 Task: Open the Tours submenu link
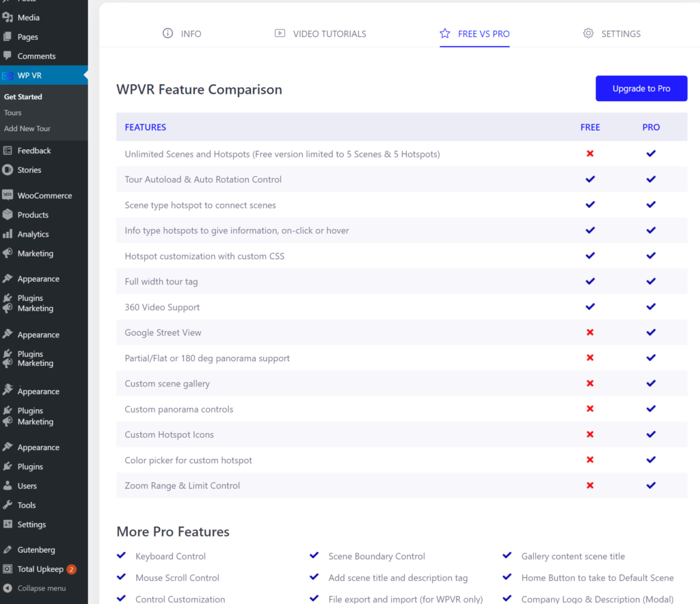coord(13,113)
